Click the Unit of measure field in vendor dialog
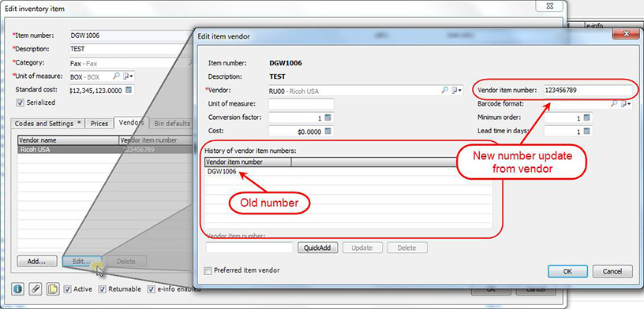This screenshot has width=644, height=309. coord(301,104)
